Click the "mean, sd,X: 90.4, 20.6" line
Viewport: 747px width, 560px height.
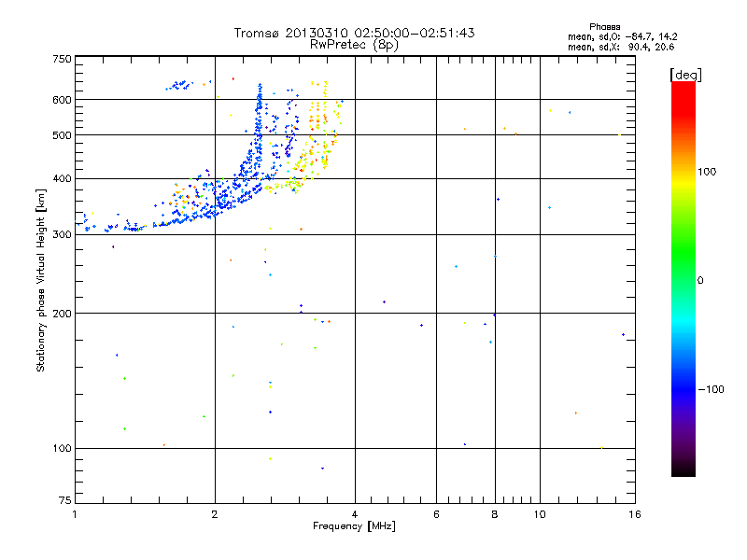621,47
